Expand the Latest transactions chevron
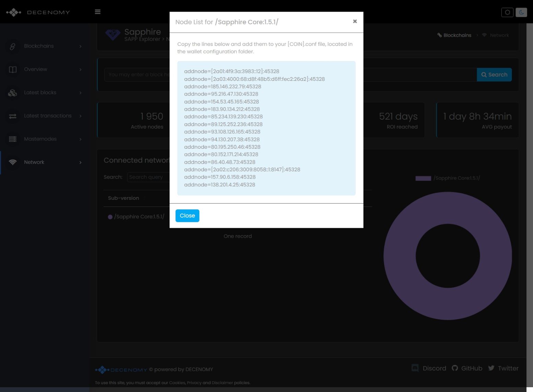Screen dimensions: 533x392 (81, 116)
